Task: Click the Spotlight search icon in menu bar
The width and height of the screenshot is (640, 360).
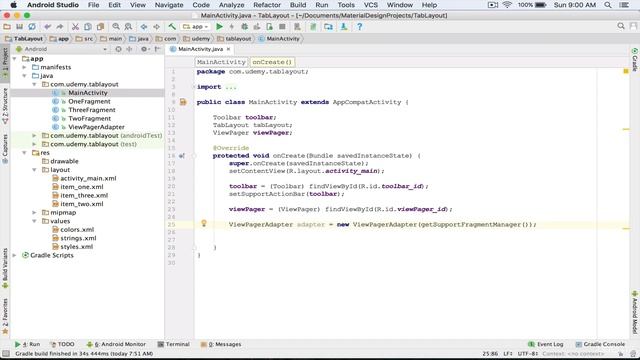Action: [x=608, y=5]
